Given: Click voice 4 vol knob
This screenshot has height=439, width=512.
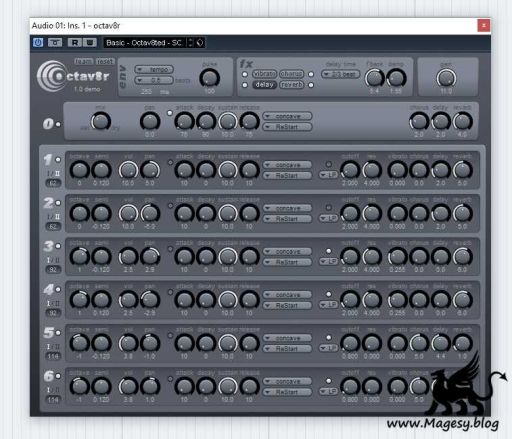Looking at the screenshot, I should click(128, 300).
